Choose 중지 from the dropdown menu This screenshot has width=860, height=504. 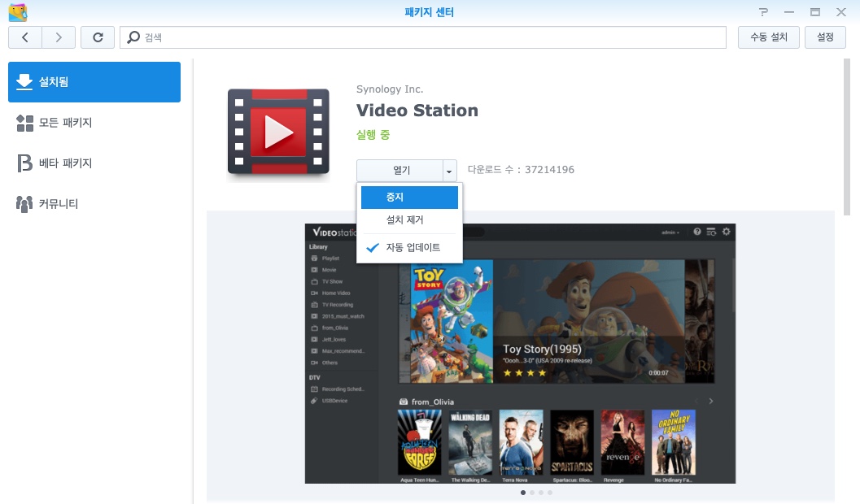tap(409, 198)
